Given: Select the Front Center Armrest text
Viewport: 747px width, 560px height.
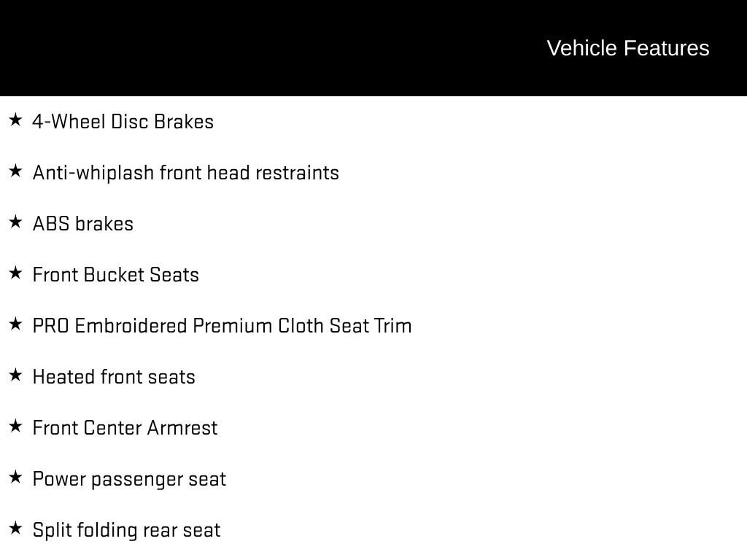Looking at the screenshot, I should [x=125, y=427].
